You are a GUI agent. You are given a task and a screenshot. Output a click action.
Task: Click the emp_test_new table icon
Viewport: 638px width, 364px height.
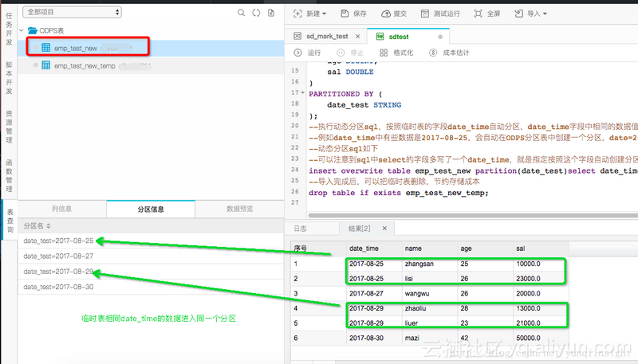click(x=46, y=48)
